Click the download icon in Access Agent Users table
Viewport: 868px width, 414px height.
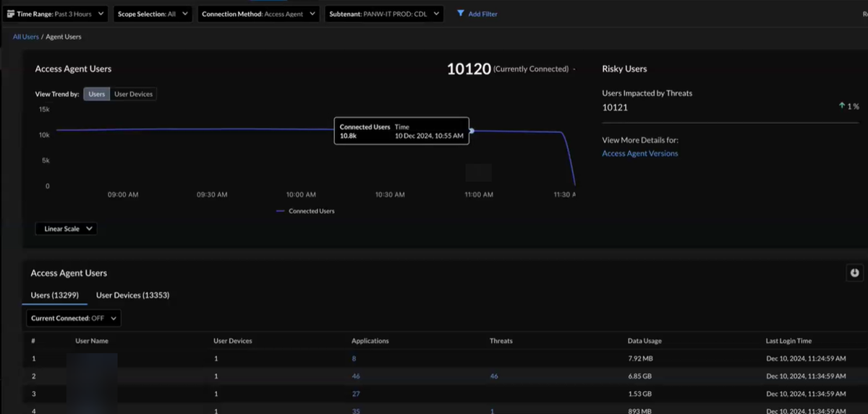pyautogui.click(x=854, y=272)
